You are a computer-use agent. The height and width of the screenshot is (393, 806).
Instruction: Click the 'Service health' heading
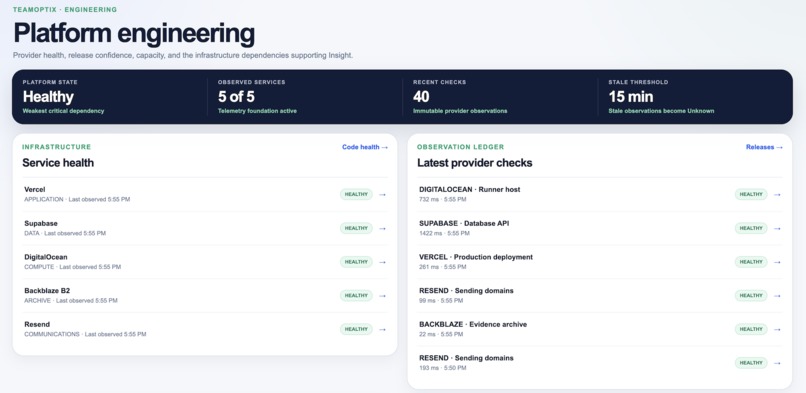pos(58,163)
